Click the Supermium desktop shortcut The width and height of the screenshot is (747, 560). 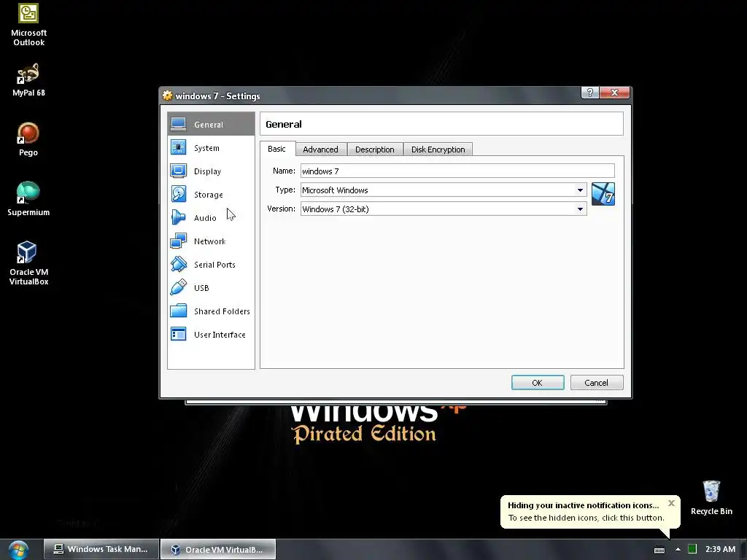[28, 199]
